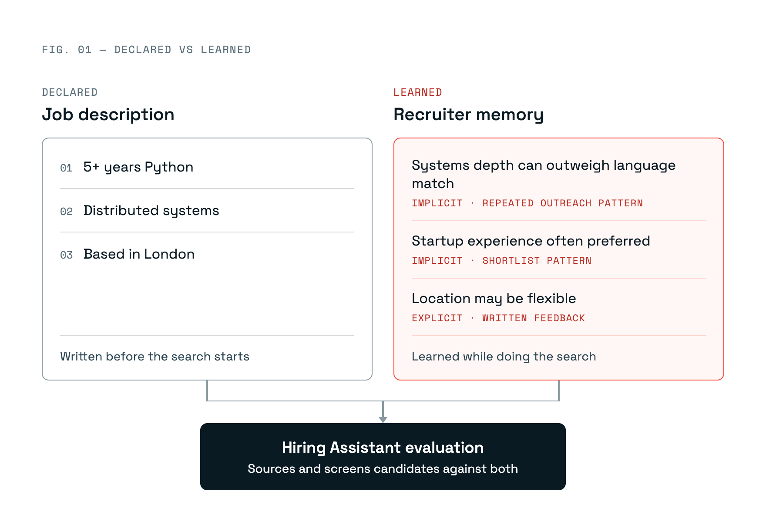Click the number '02' in the job list
Image resolution: width=766 pixels, height=532 pixels.
(x=66, y=212)
